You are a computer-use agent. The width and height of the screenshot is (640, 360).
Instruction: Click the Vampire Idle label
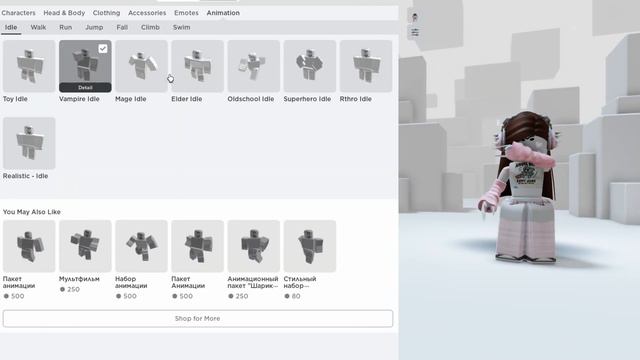[x=79, y=99]
